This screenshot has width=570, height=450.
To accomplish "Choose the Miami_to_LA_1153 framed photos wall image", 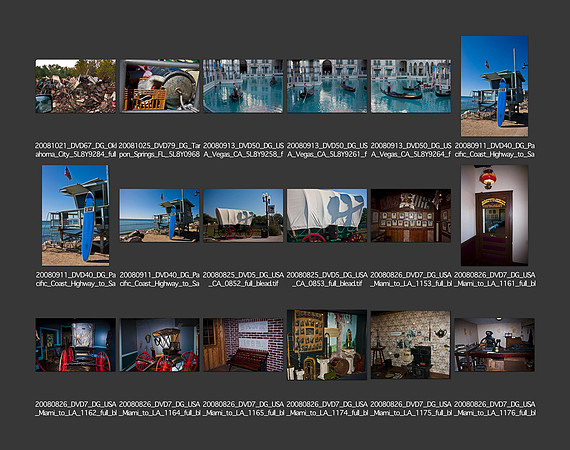I will (411, 216).
